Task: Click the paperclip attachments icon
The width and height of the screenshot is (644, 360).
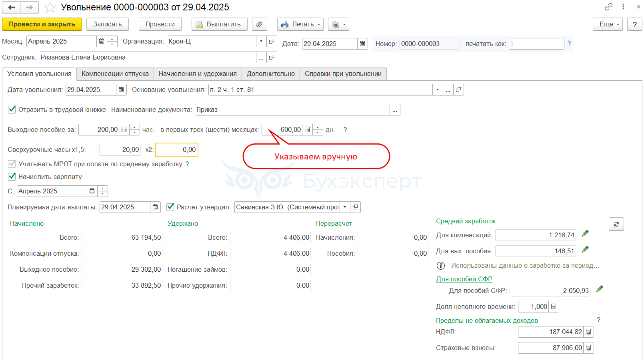Action: tap(259, 24)
